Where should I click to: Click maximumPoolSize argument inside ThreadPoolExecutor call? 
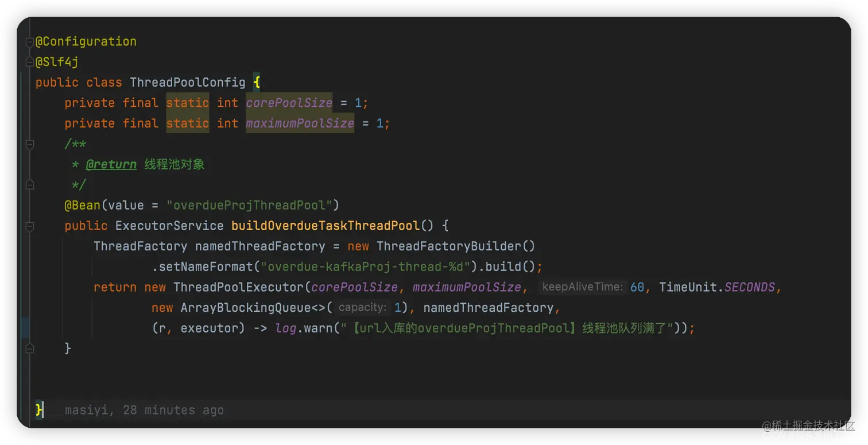coord(467,287)
